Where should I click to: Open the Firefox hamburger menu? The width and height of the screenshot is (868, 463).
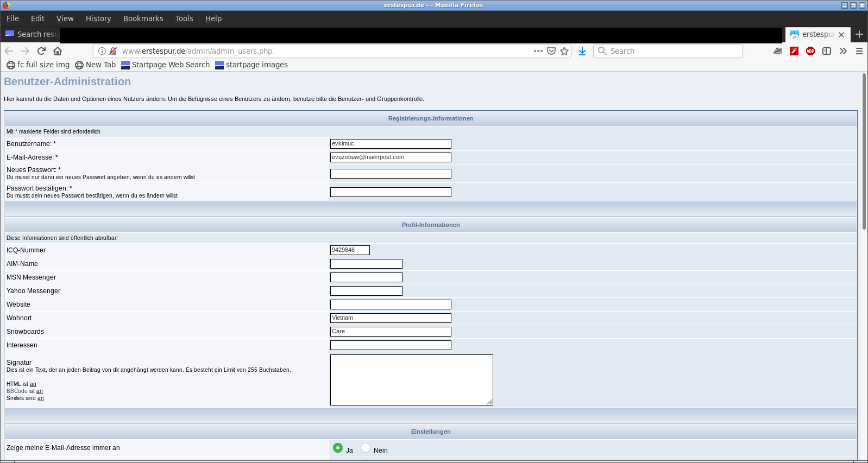(x=859, y=51)
